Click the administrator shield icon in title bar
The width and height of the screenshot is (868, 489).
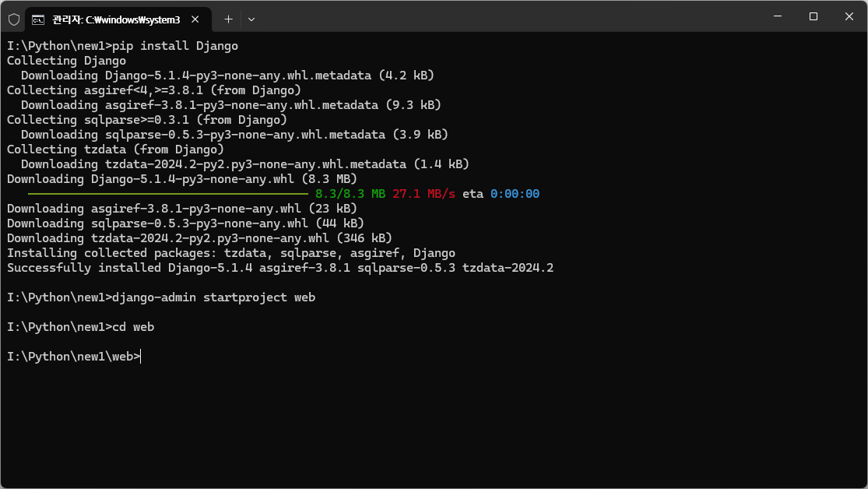coord(14,19)
